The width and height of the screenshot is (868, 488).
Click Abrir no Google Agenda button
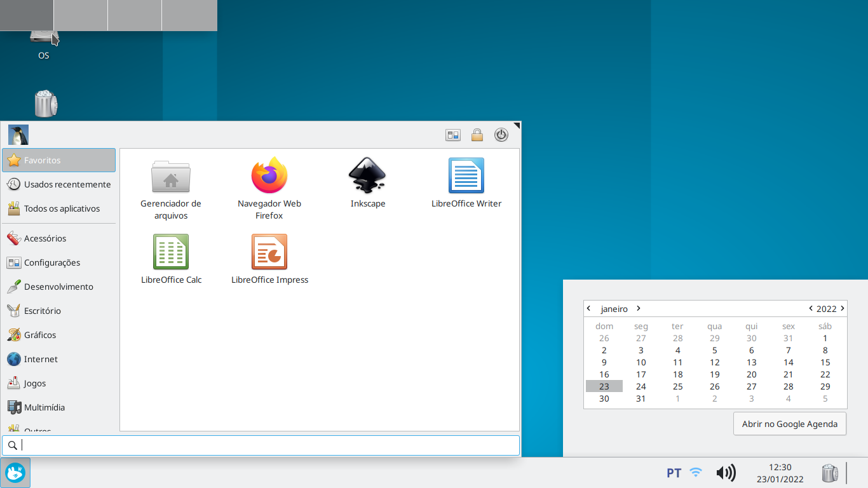(x=790, y=424)
